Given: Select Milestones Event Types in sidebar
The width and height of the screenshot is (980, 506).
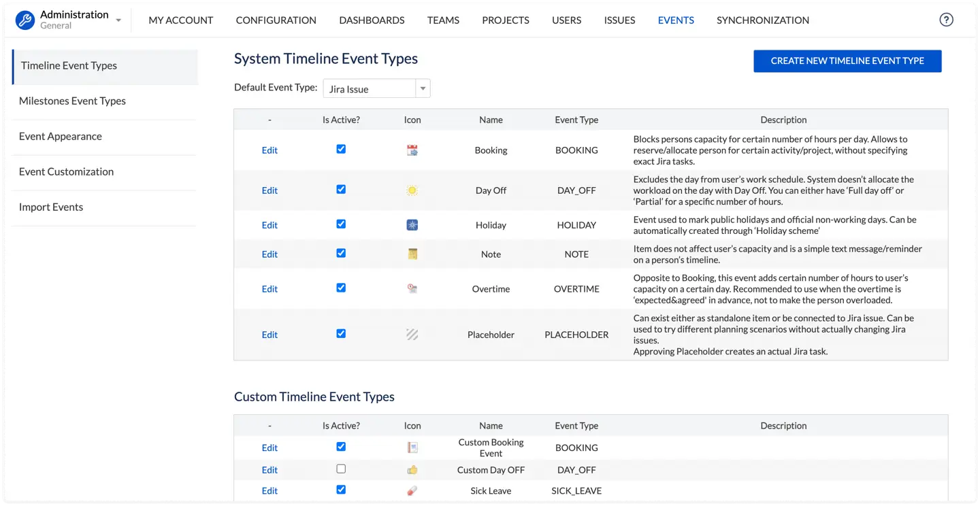Looking at the screenshot, I should tap(72, 101).
